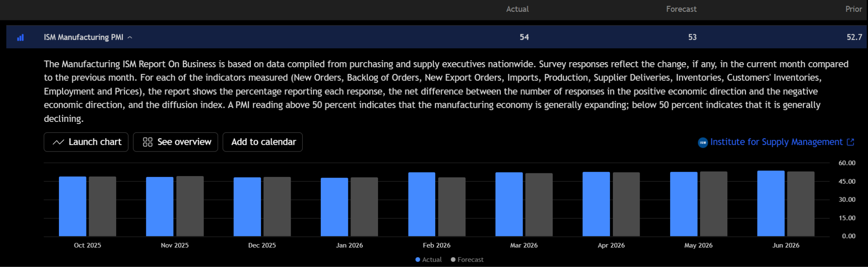This screenshot has height=267, width=868.
Task: Add event with Add to calendar button
Action: 263,142
